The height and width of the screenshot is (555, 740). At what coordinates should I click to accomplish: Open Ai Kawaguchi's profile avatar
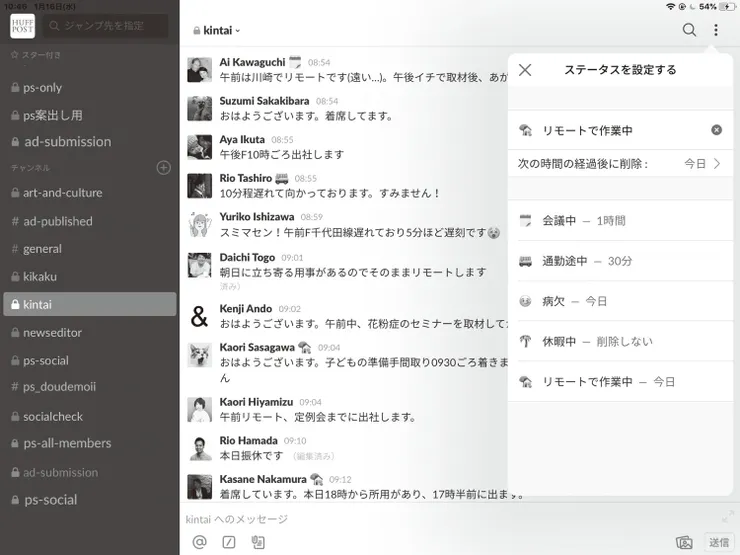199,70
